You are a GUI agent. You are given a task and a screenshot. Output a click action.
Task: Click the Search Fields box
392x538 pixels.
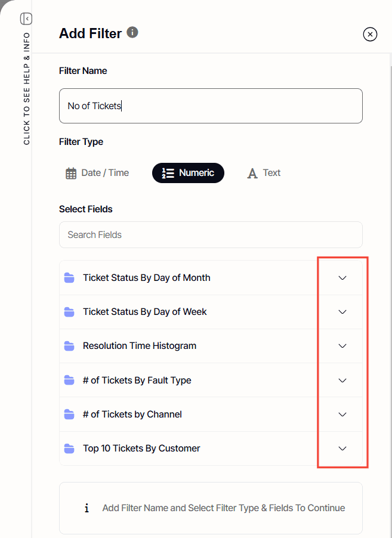pyautogui.click(x=211, y=235)
